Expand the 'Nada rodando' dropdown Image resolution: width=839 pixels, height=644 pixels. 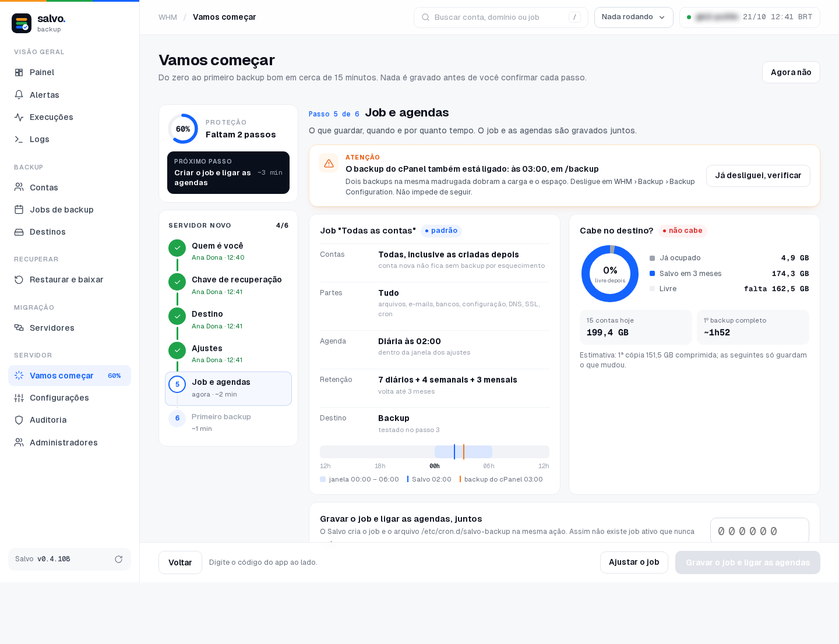point(634,17)
